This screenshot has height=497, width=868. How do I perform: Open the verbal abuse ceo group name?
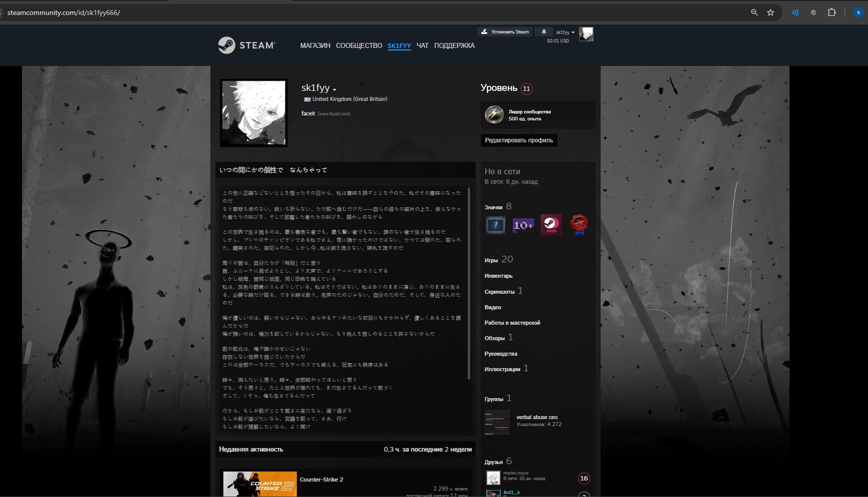(537, 417)
